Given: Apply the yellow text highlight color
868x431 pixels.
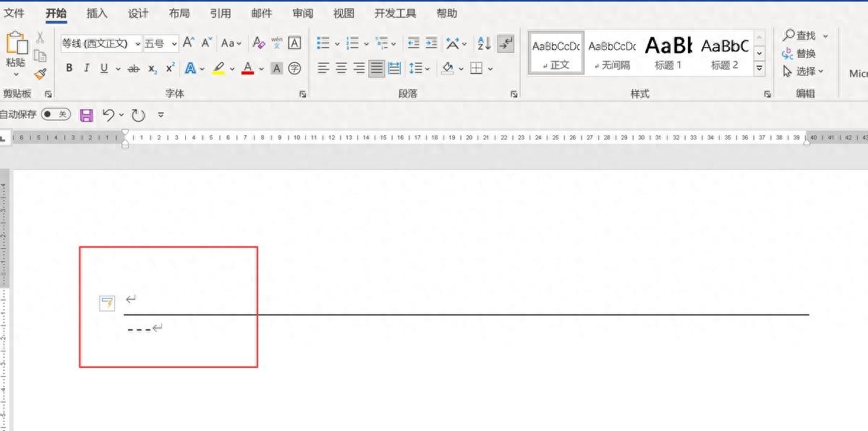Looking at the screenshot, I should tap(218, 68).
